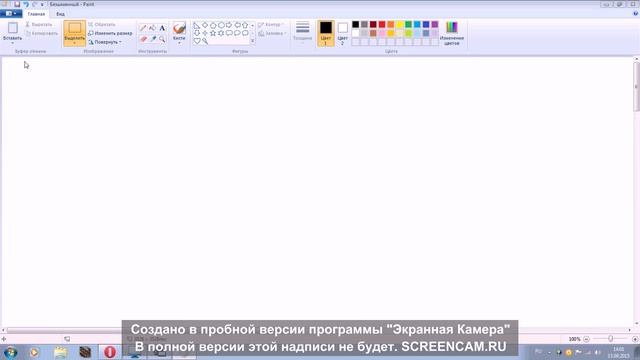The width and height of the screenshot is (640, 360).
Task: Open the Thickness (Толщина) dropdown
Action: (x=302, y=33)
